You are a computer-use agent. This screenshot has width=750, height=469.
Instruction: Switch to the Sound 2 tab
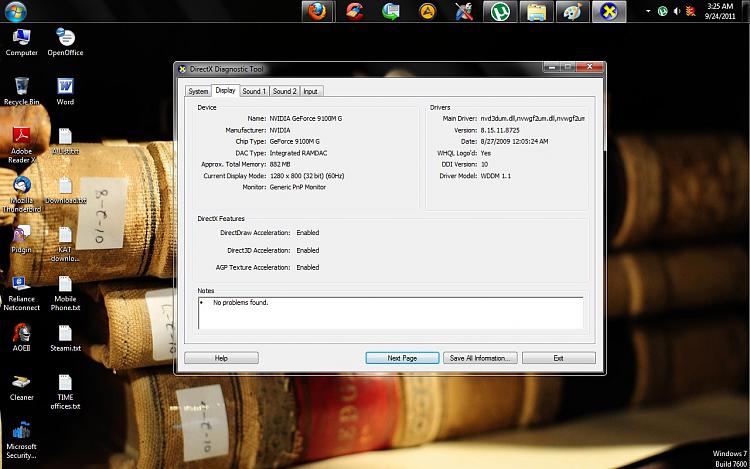(x=285, y=91)
